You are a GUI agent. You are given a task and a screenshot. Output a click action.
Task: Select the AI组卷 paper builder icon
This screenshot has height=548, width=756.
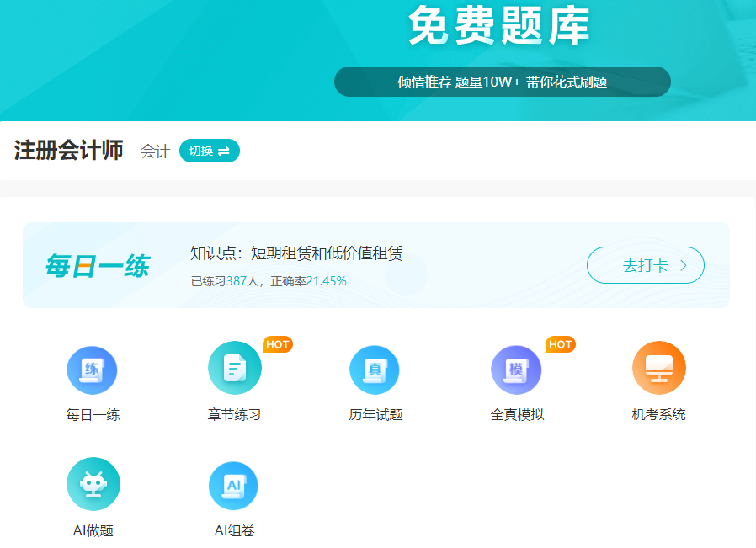(x=234, y=484)
